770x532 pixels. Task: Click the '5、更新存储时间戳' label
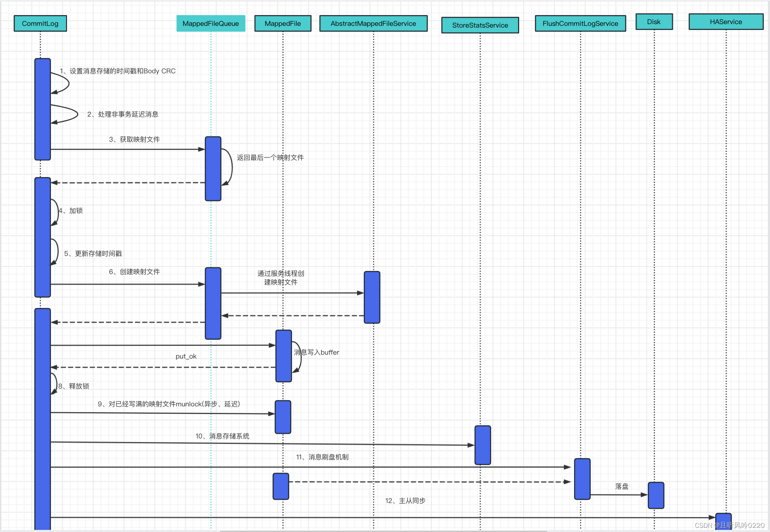point(93,253)
